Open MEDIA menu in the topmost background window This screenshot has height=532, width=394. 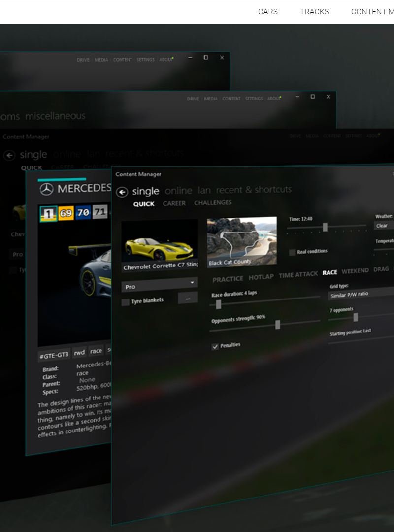tap(101, 60)
